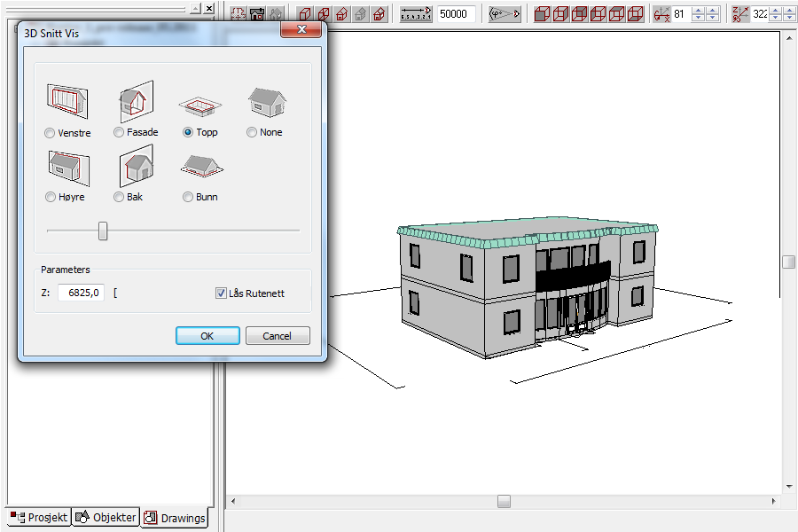The width and height of the screenshot is (798, 532).
Task: Select the Venstre radio button
Action: (x=50, y=133)
